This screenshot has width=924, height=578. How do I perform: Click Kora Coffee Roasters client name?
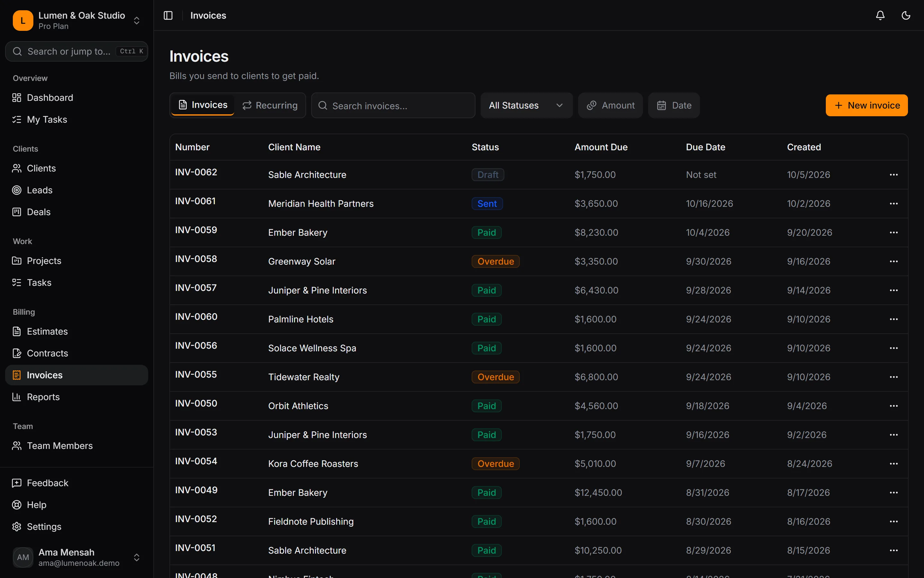[x=313, y=464]
